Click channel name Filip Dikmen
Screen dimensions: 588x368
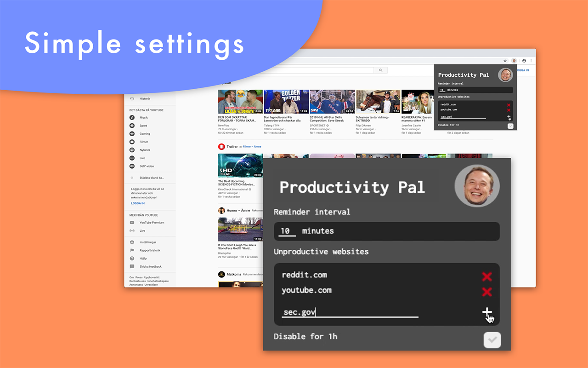pos(363,125)
